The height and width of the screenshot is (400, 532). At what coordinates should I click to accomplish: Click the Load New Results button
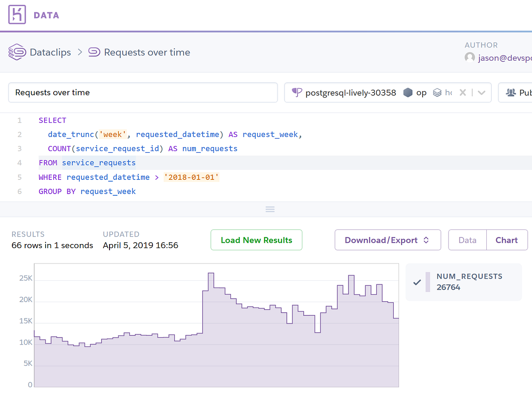tap(256, 240)
